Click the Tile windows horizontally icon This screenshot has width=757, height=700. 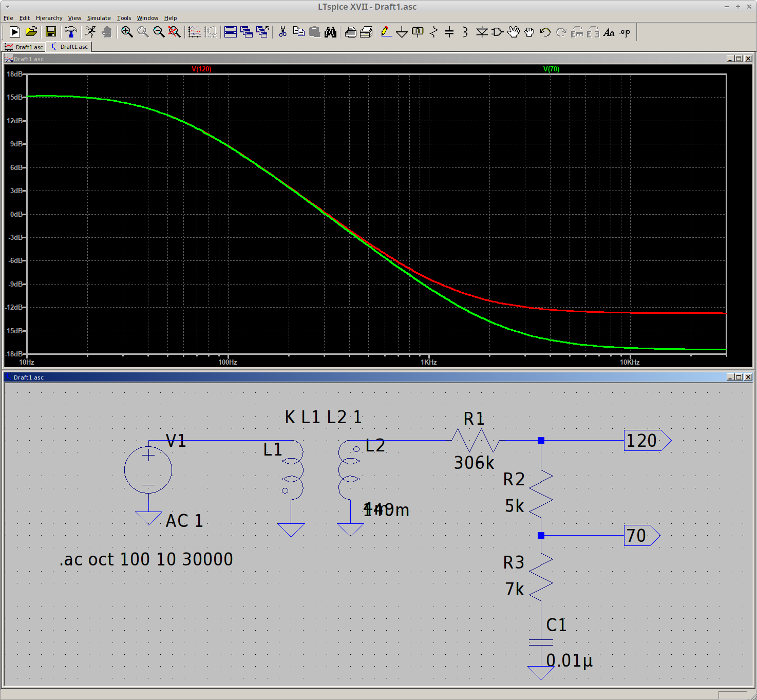[x=231, y=32]
